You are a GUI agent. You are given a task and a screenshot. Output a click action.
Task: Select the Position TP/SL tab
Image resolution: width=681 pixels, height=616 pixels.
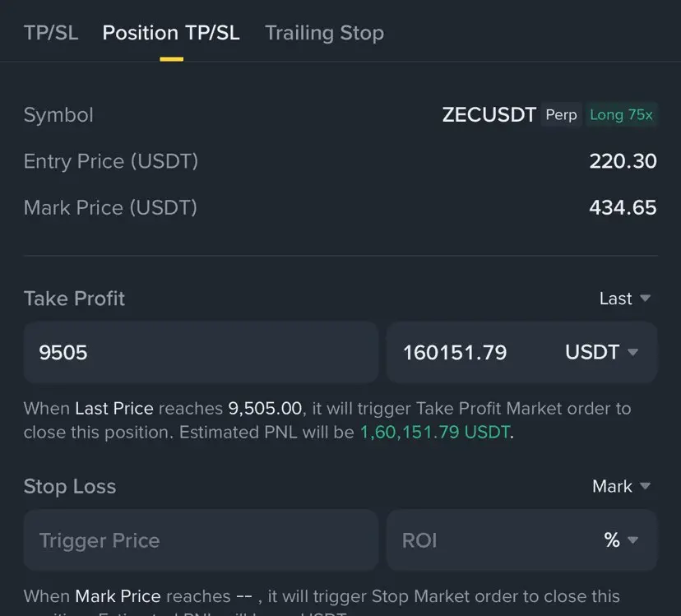[171, 33]
